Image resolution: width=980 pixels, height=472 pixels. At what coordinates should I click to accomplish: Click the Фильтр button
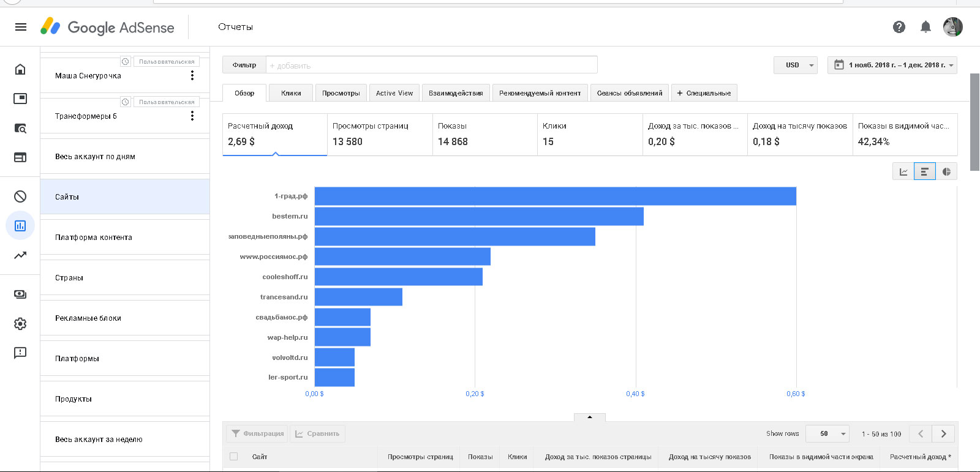pyautogui.click(x=244, y=65)
